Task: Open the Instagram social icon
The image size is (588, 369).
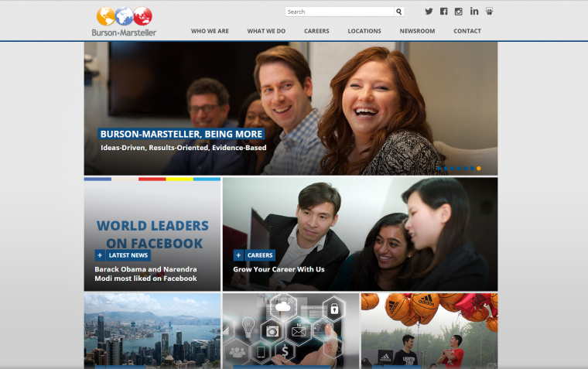Action: click(458, 12)
